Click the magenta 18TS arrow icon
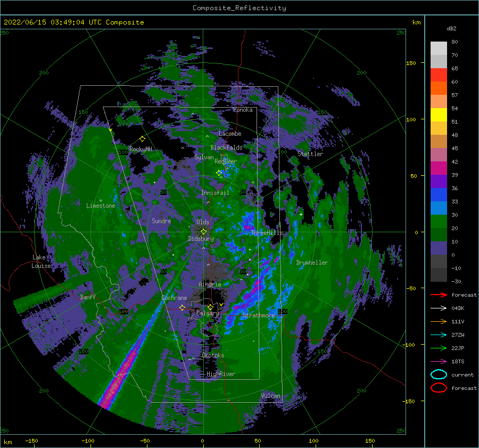The image size is (479, 448). [439, 362]
